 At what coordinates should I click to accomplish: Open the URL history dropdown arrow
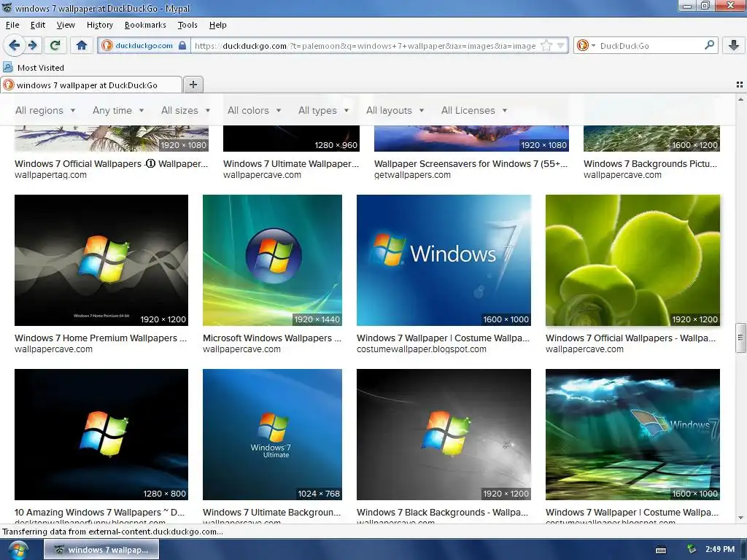pos(561,46)
